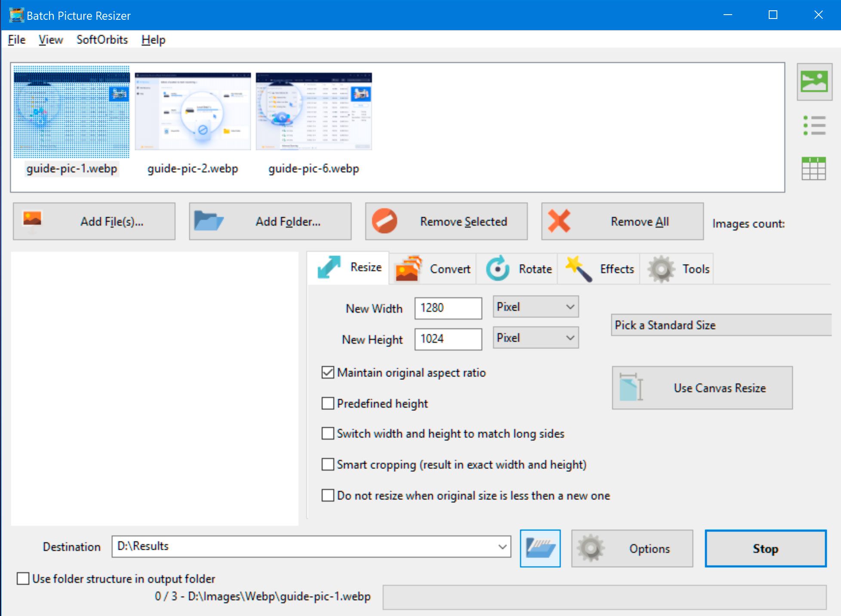Open the Options dialog button
This screenshot has height=616, width=841.
(x=632, y=548)
